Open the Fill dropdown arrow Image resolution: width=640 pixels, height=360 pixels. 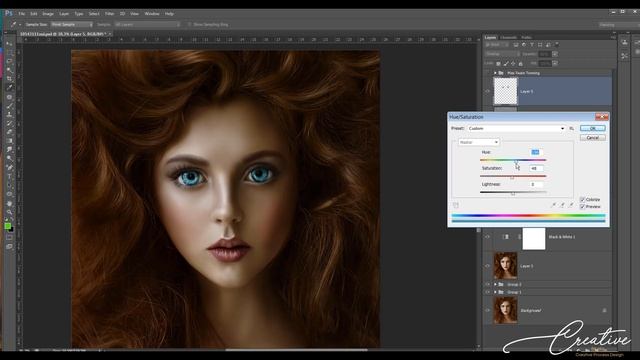click(555, 63)
